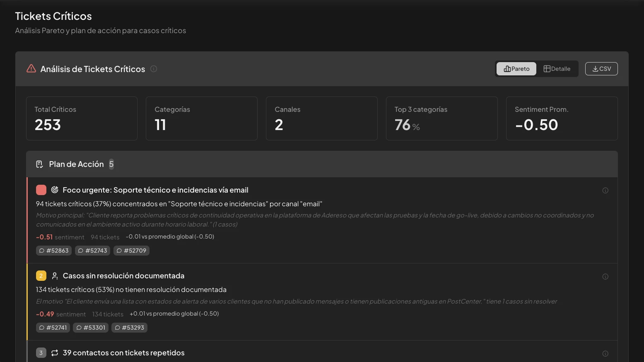Screen dimensions: 644x362
Task: Open ticket #52863
Action: pyautogui.click(x=54, y=251)
